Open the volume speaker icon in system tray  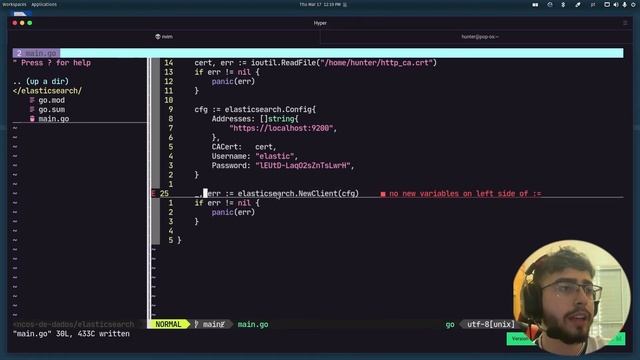pyautogui.click(x=616, y=4)
